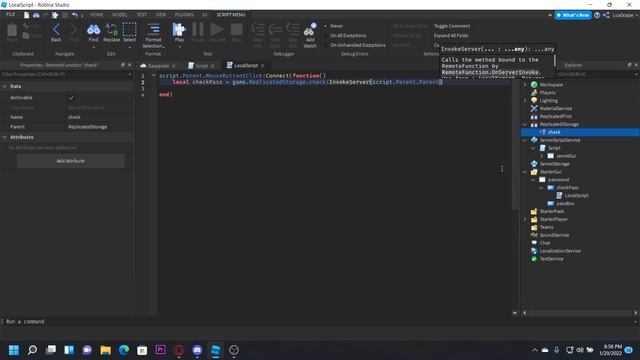Switch to the PLUGINS ribbon tab

tap(184, 15)
